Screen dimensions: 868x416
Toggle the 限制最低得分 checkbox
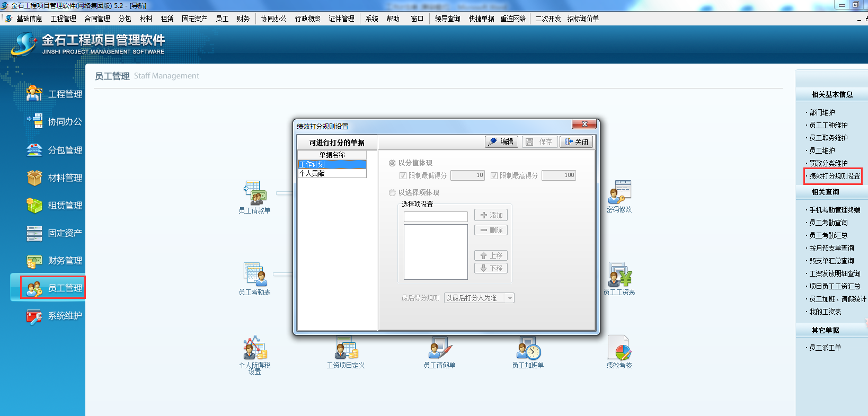pyautogui.click(x=403, y=175)
